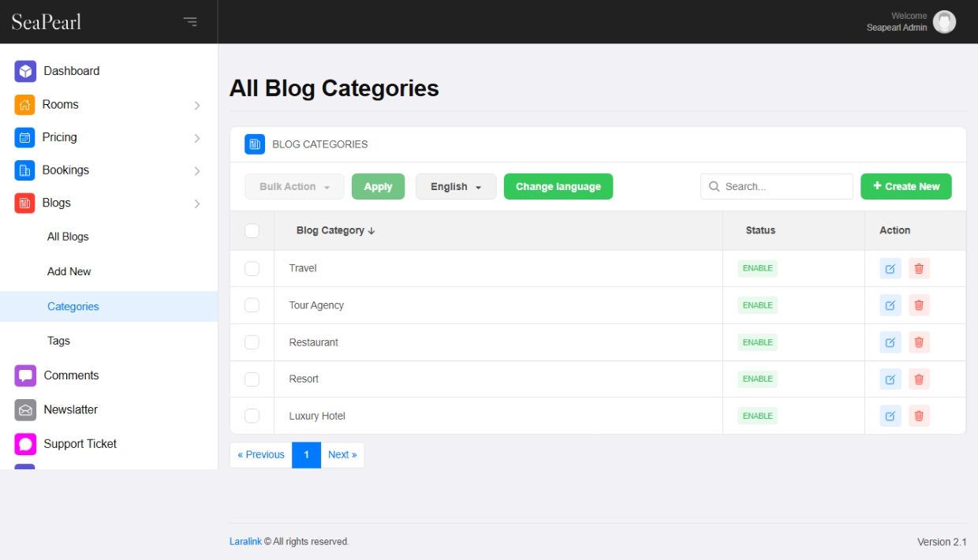
Task: Click the Newsletter envelope icon
Action: tap(25, 410)
